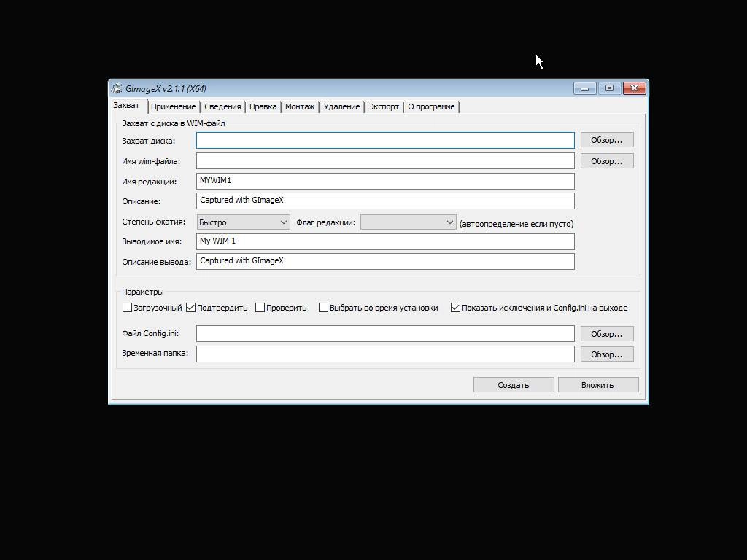
Task: Browse for the Имя wim-файла location
Action: (607, 161)
